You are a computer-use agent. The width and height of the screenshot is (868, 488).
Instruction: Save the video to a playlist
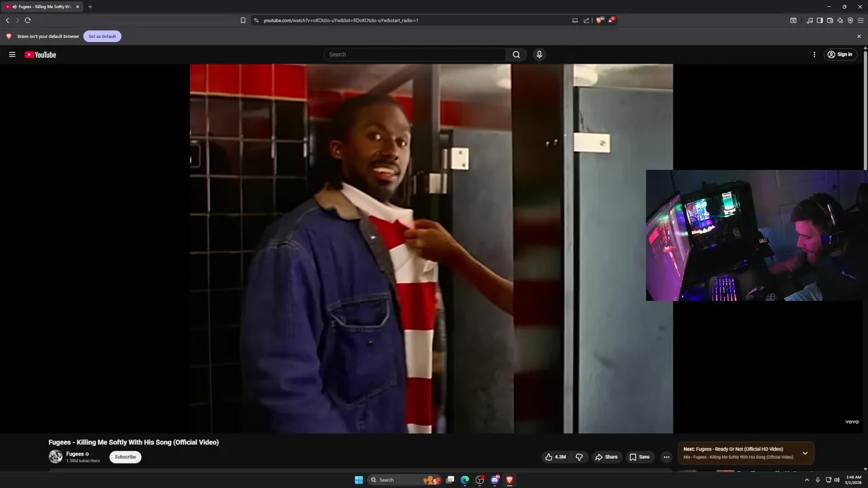coord(639,457)
